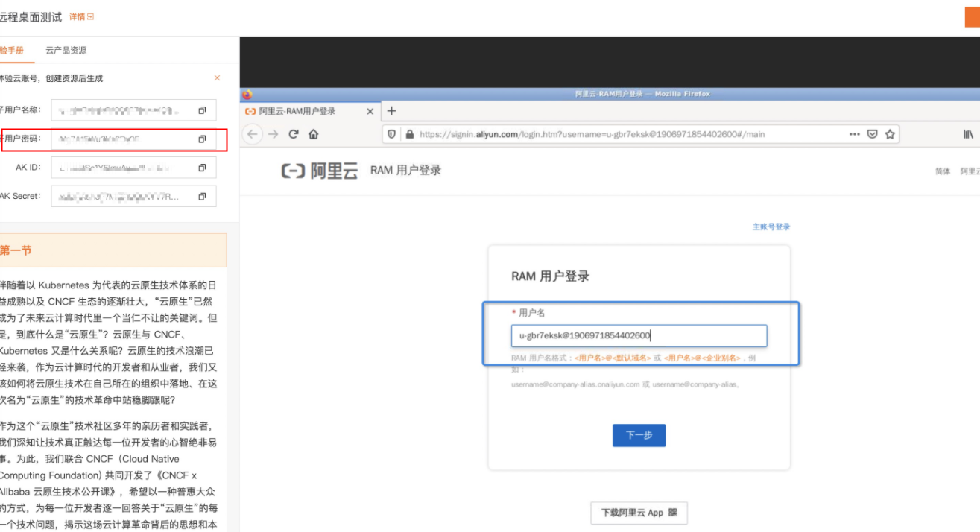
Task: Reload the Firefox page
Action: pos(294,134)
